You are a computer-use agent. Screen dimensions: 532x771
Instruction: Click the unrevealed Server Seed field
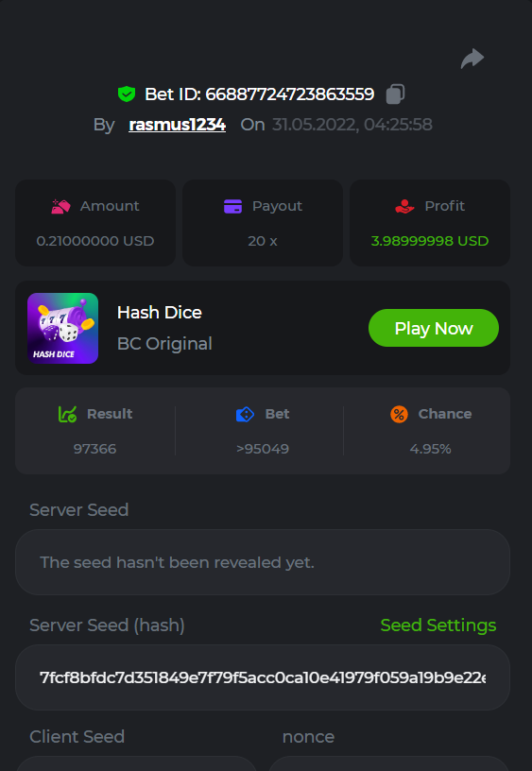click(x=263, y=562)
